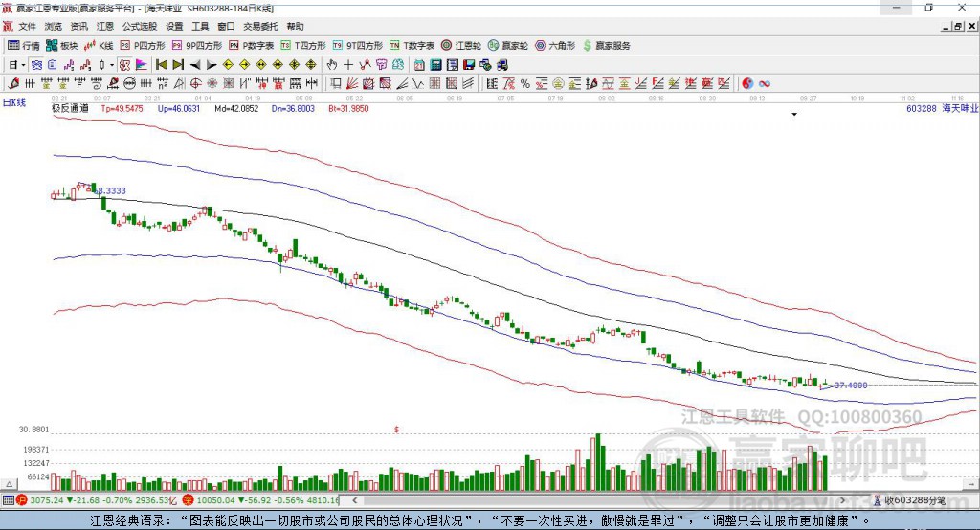
Task: Click the inner window restore button
Action: [957, 26]
